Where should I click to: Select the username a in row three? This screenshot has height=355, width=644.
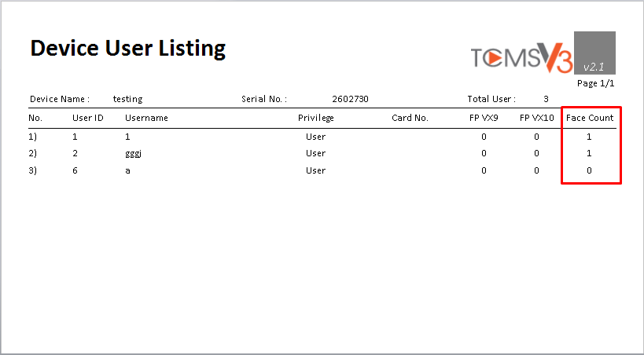pos(127,170)
